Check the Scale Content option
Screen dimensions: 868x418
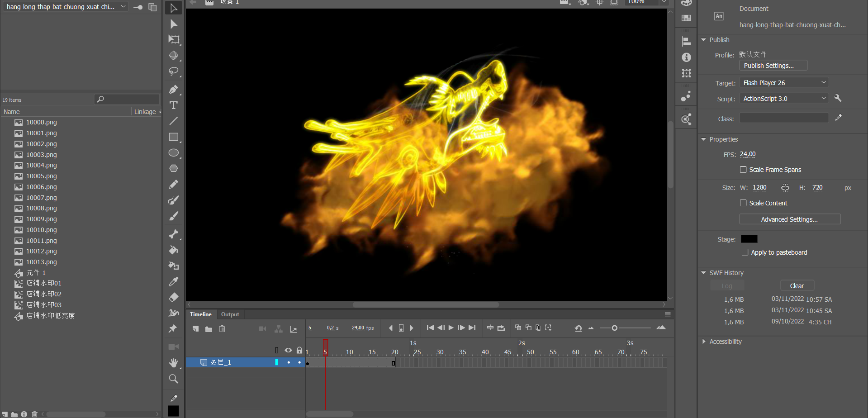(743, 203)
